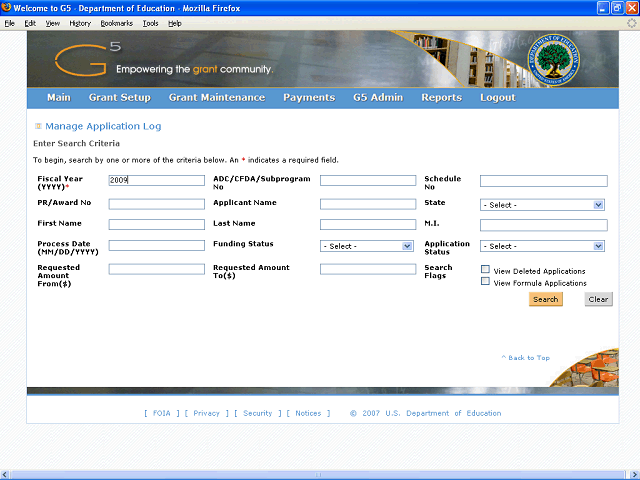Click the G5 logo in the banner

pos(88,60)
